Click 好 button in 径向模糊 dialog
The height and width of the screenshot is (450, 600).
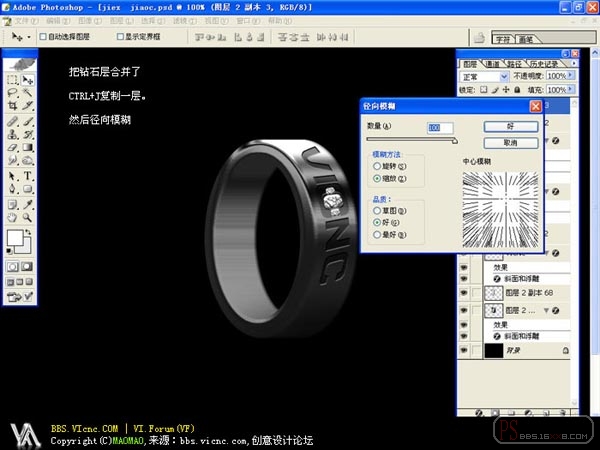(511, 127)
